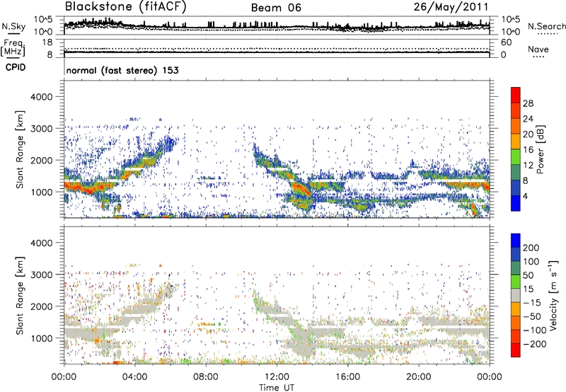
Task: Click the 'Nave' legend label
Action: point(538,49)
